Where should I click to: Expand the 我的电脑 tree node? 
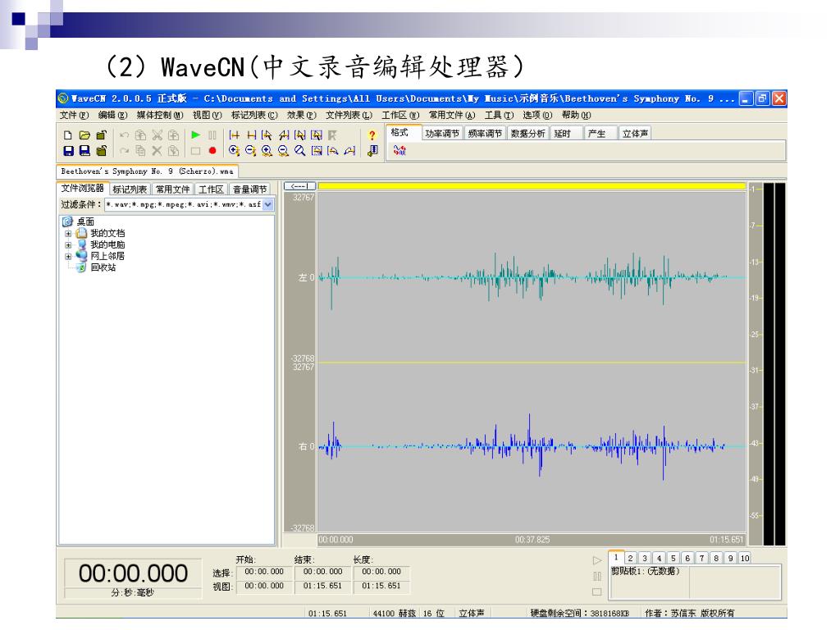coord(68,244)
